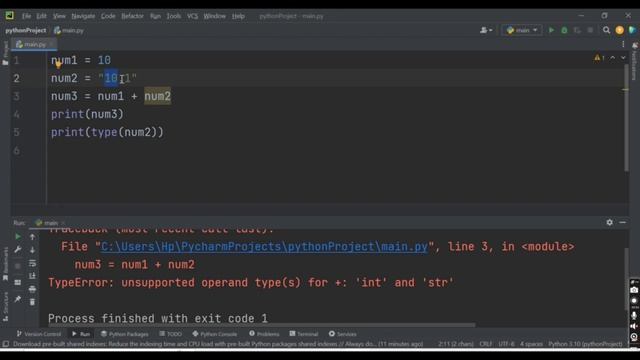
Task: Open the VCS menu
Action: pyautogui.click(x=192, y=16)
